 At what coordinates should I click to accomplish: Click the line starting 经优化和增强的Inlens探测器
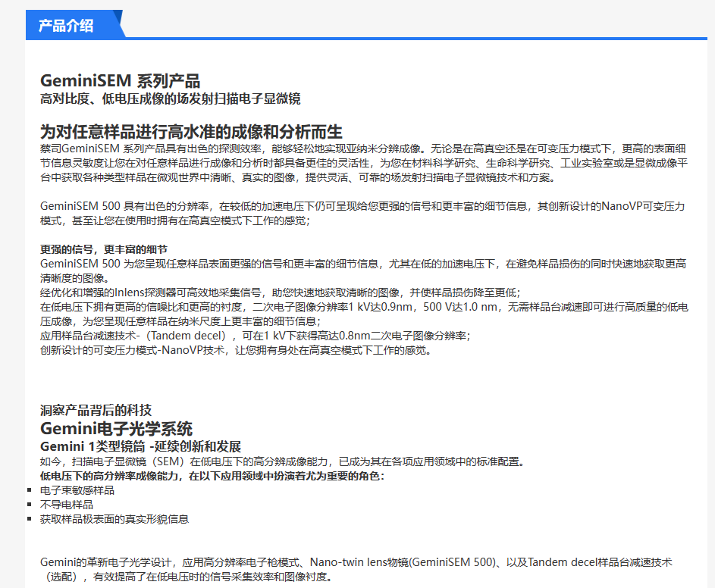(x=280, y=292)
